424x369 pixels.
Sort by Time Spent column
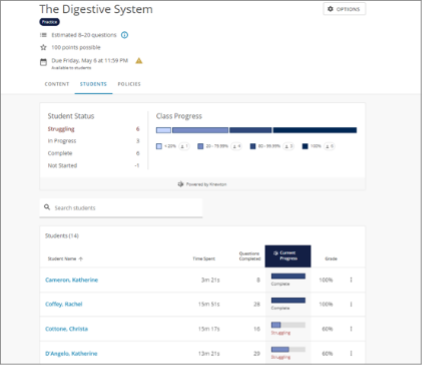(204, 259)
